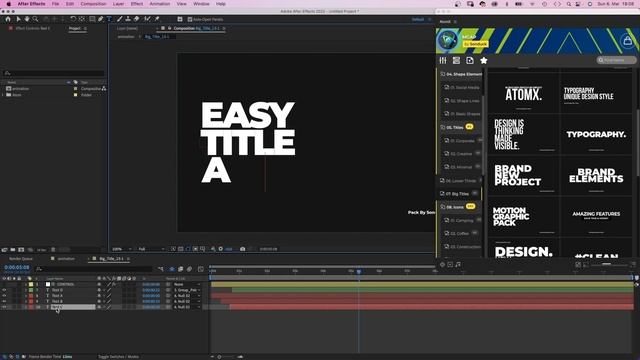
Task: Select the Hand tool
Action: [x=27, y=19]
